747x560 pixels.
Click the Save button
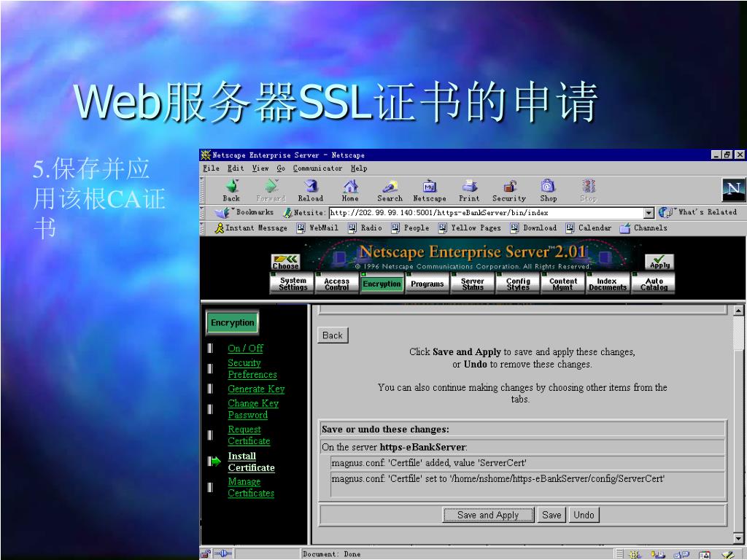pyautogui.click(x=551, y=515)
